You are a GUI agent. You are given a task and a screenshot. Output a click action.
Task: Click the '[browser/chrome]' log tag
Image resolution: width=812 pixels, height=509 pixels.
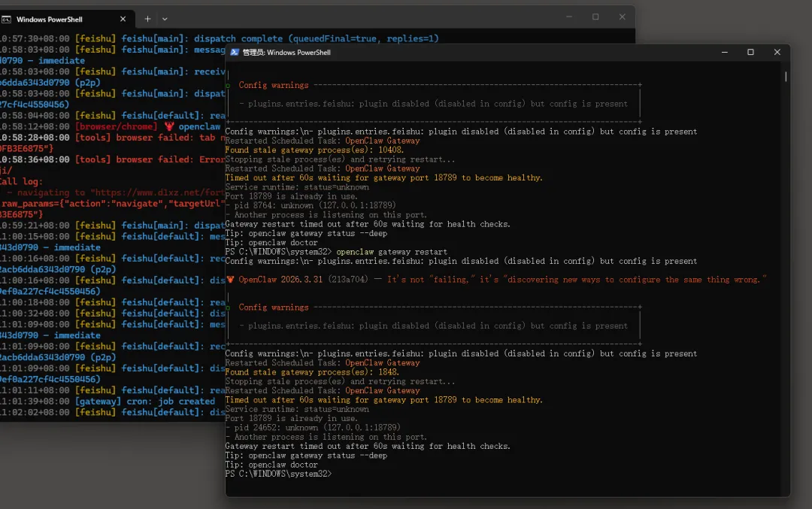click(116, 126)
